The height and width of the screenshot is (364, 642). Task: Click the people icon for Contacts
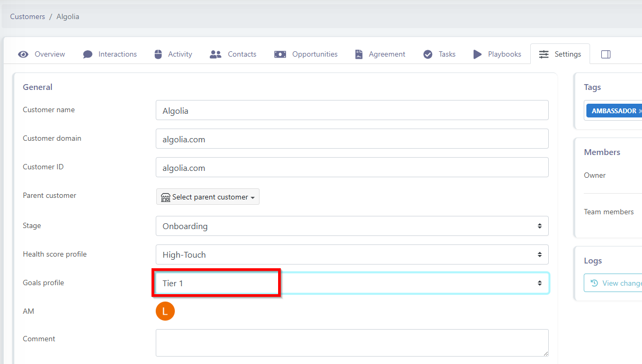216,54
